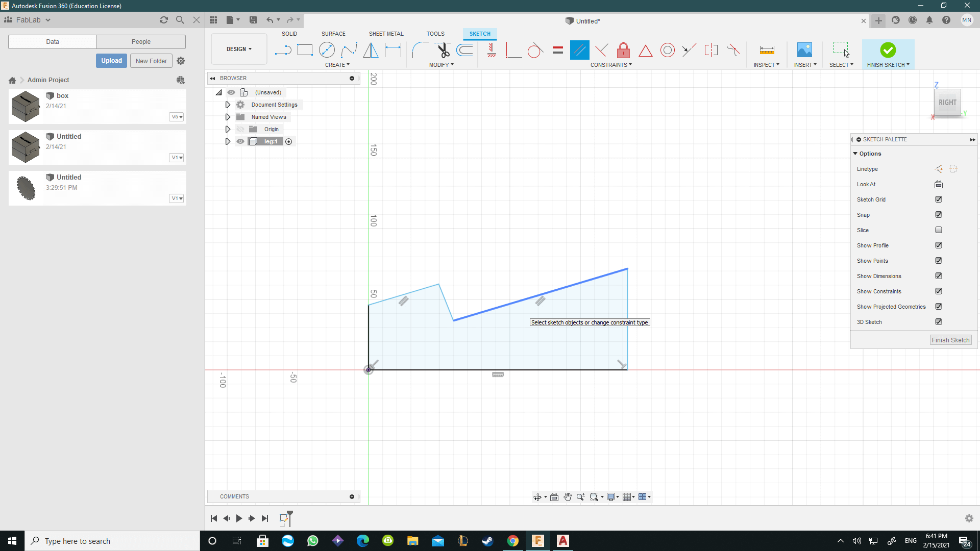Viewport: 980px width, 551px height.
Task: Click Finish Sketch in Sketch Palette
Action: pos(950,340)
